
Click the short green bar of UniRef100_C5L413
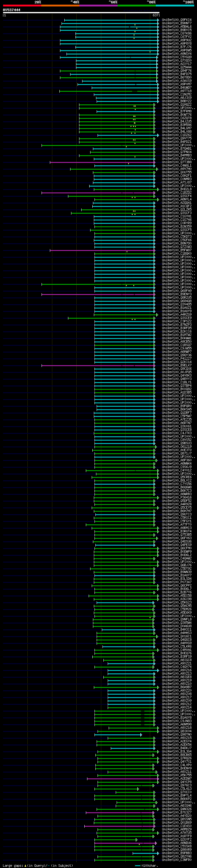click(117, 789)
